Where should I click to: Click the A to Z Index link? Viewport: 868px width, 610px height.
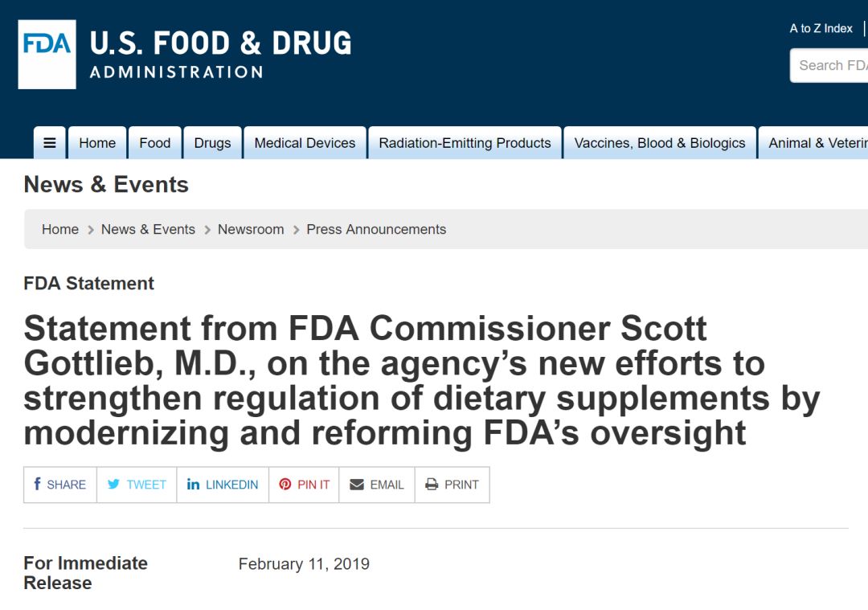coord(821,28)
